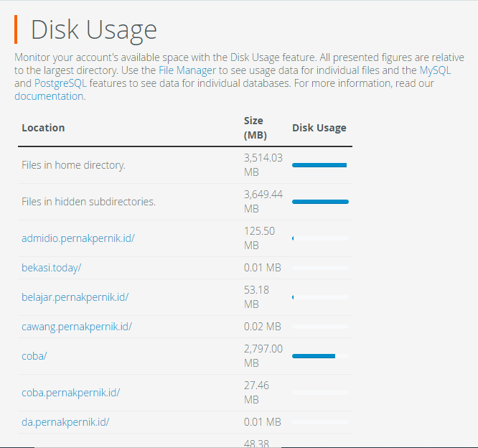Image resolution: width=478 pixels, height=448 pixels.
Task: Click the admidio disk usage bar
Action: tap(320, 238)
